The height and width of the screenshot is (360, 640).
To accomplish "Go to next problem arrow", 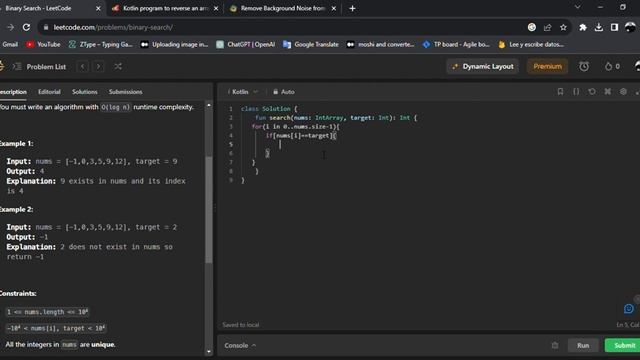I will (98, 67).
